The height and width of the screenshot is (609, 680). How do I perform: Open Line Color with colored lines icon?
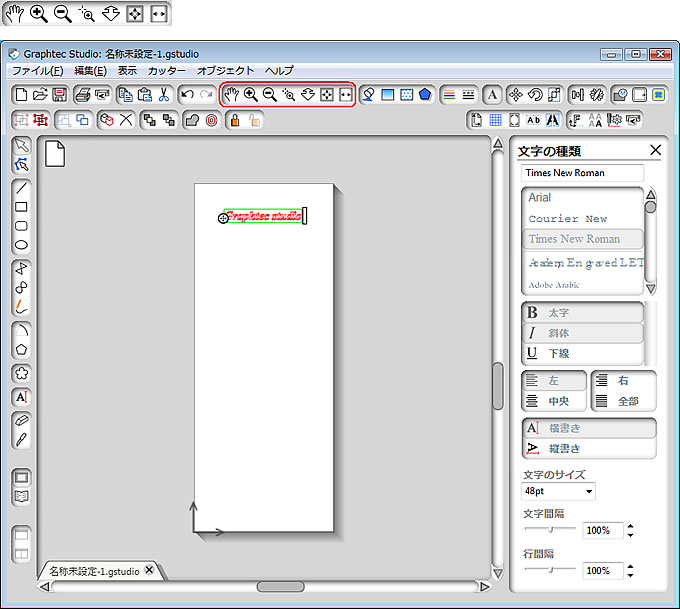[450, 95]
